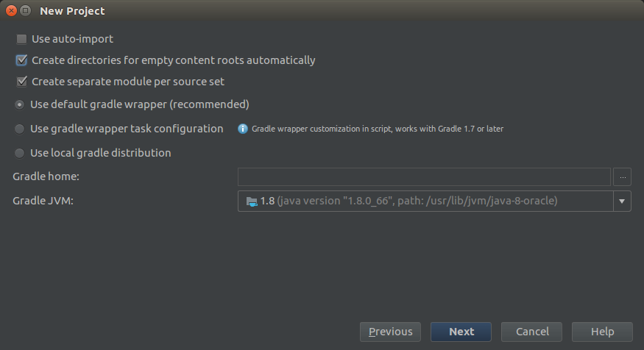This screenshot has height=350, width=644.
Task: Close the New Project dialog window
Action: coord(12,11)
